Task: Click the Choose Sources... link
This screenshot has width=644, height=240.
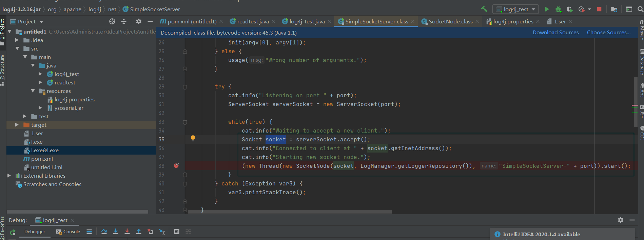Action: tap(609, 33)
